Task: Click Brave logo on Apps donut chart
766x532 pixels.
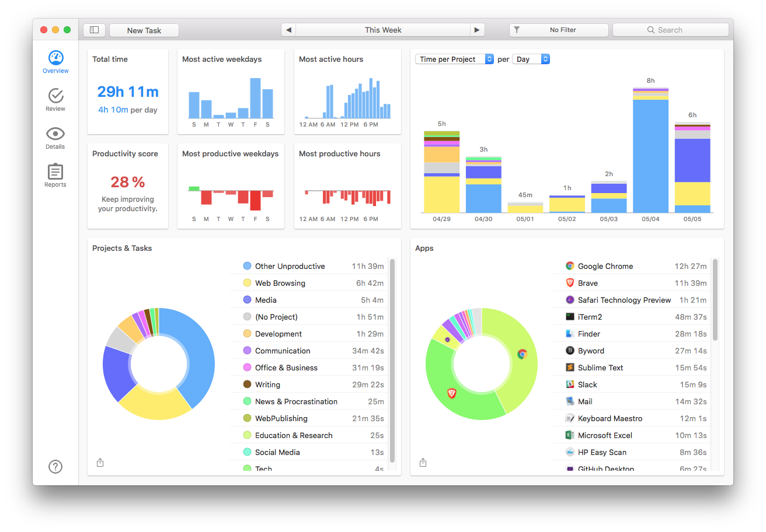Action: [451, 393]
